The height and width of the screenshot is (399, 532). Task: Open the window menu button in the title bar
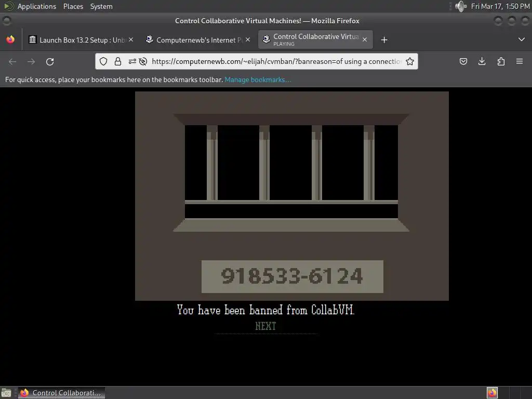[6, 21]
